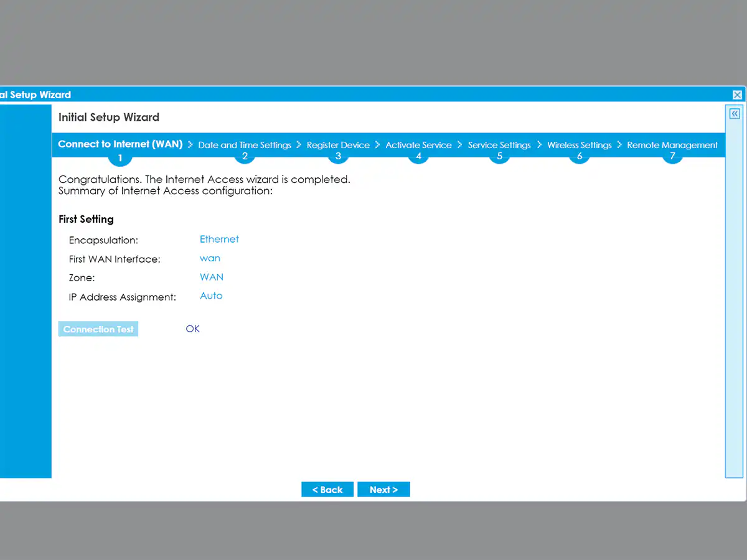Screen dimensions: 747x560
Task: Go to Date and Time Settings step
Action: point(245,145)
